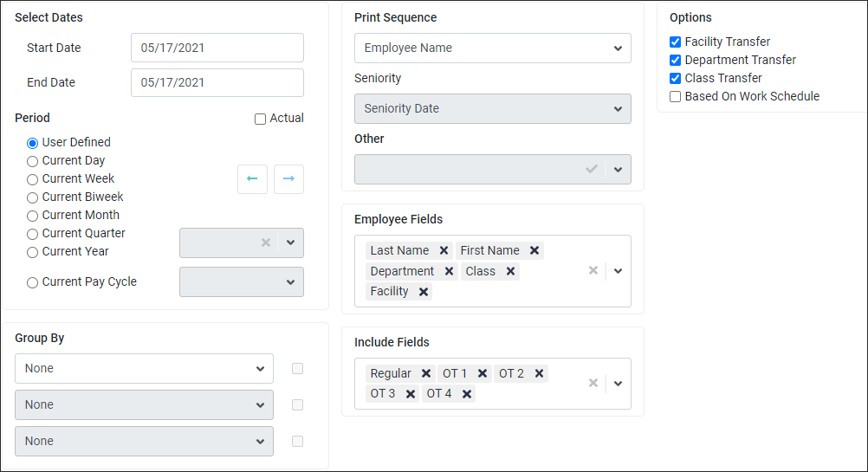Open the Print Sequence Employee Name dropdown
The height and width of the screenshot is (472, 868).
pos(492,48)
